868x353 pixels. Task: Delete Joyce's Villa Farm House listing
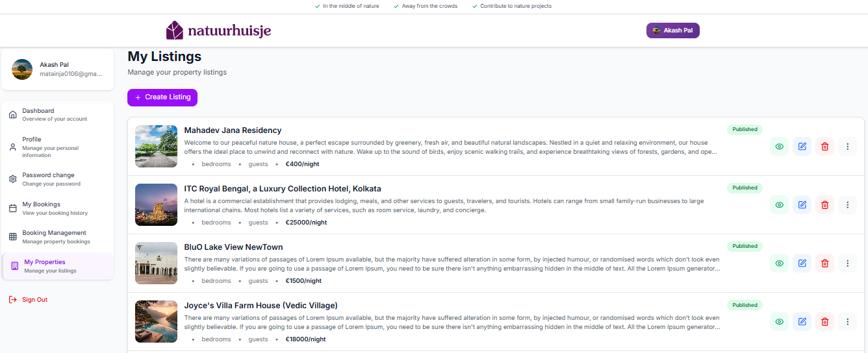click(824, 322)
